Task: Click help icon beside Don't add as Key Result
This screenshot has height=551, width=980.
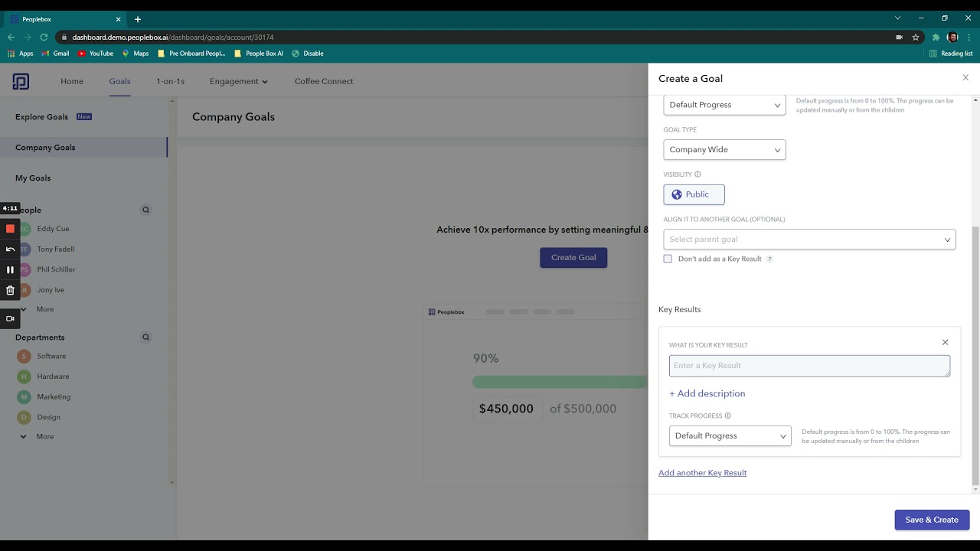Action: (769, 259)
